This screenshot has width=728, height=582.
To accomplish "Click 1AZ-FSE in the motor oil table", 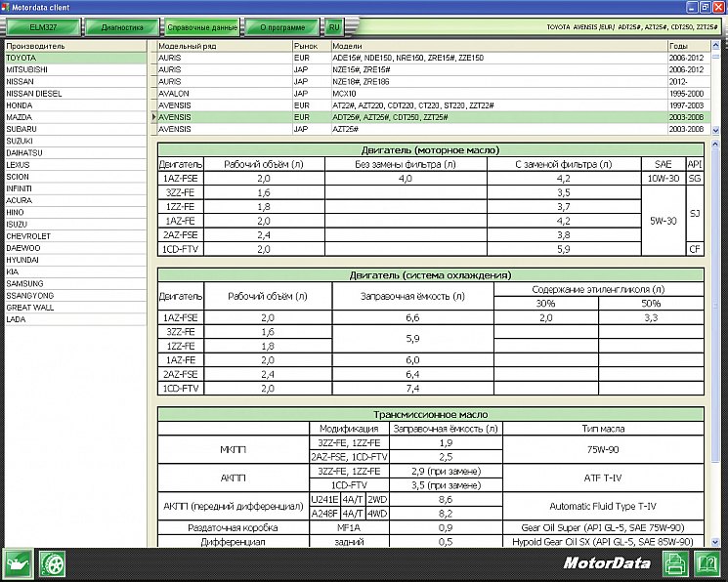I will point(181,179).
